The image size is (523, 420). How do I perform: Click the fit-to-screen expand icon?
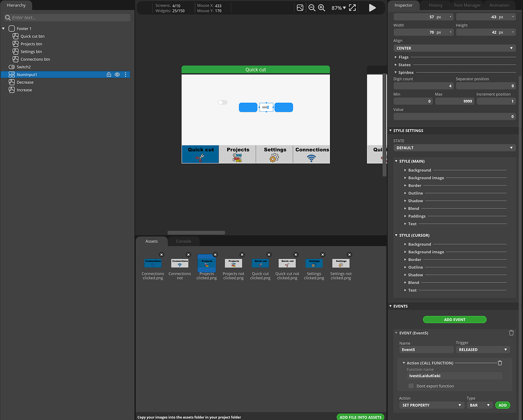click(352, 8)
